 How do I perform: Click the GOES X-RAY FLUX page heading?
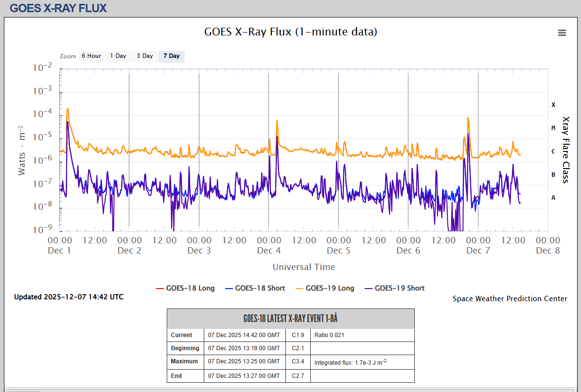(x=58, y=8)
